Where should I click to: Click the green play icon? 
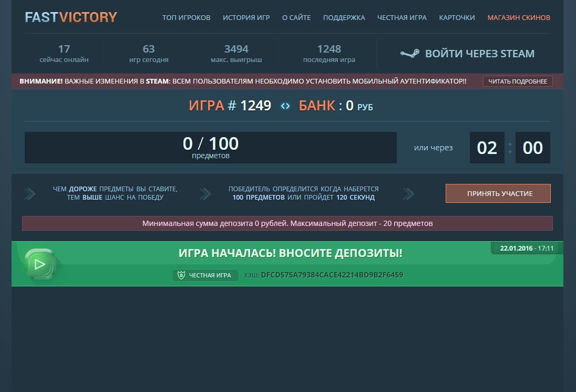pyautogui.click(x=39, y=264)
